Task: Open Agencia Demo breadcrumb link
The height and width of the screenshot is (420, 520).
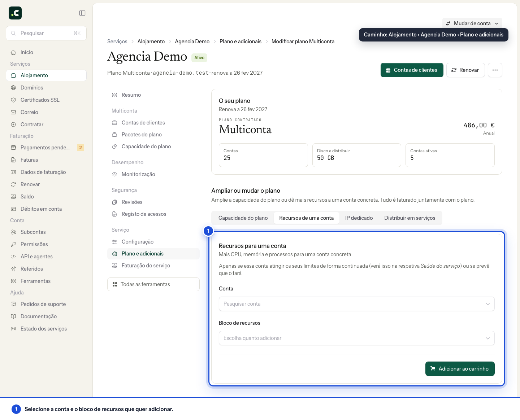Action: coord(192,41)
